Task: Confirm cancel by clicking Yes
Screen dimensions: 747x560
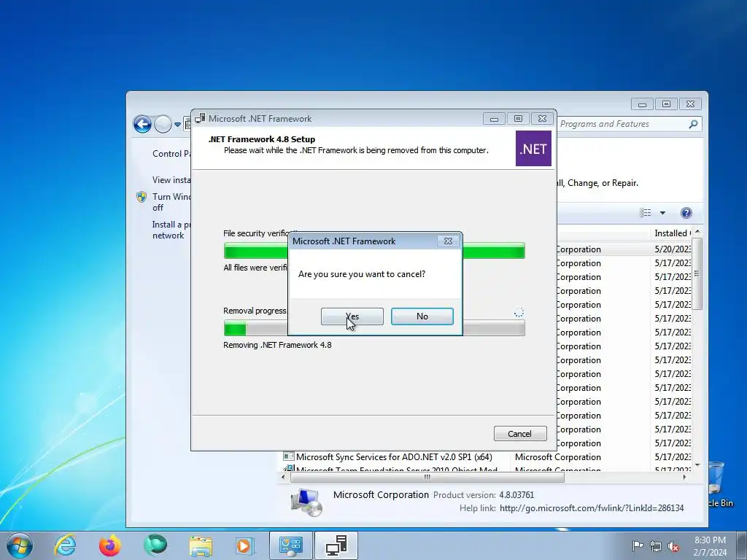Action: click(x=352, y=316)
